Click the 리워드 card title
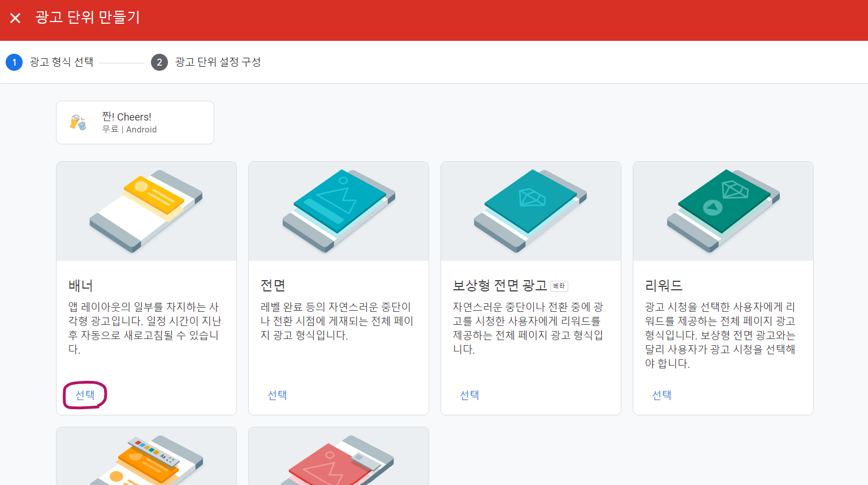 664,286
